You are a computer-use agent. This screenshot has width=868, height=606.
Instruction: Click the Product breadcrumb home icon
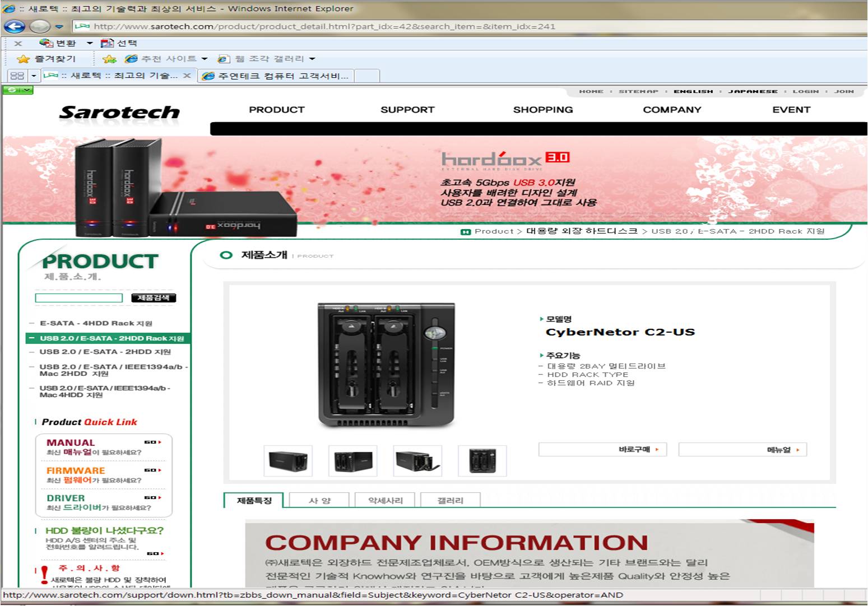(465, 231)
